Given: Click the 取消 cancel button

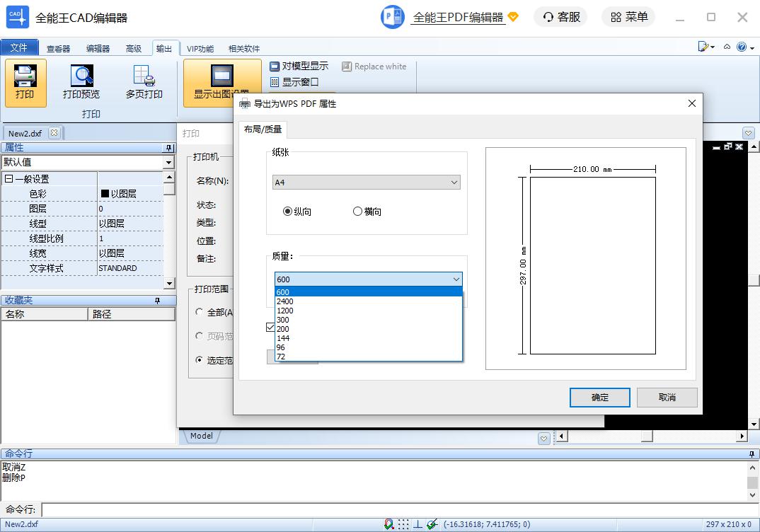Looking at the screenshot, I should [x=667, y=398].
